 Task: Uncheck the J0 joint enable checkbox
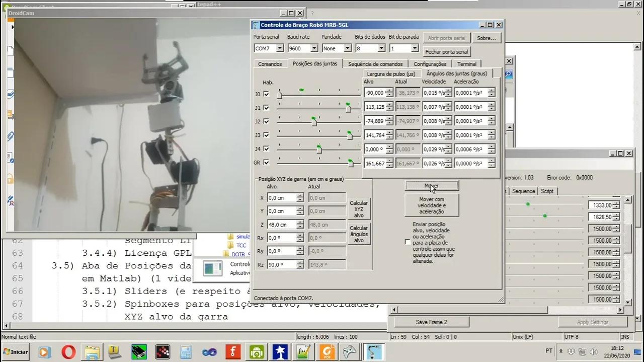click(x=266, y=94)
